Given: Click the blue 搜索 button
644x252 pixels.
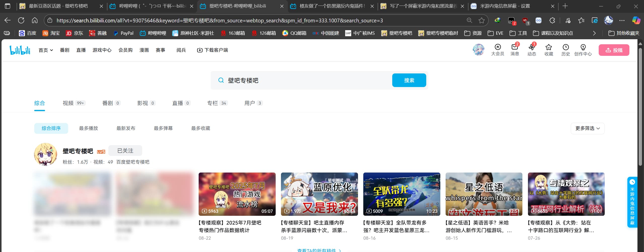Looking at the screenshot, I should click(x=409, y=80).
